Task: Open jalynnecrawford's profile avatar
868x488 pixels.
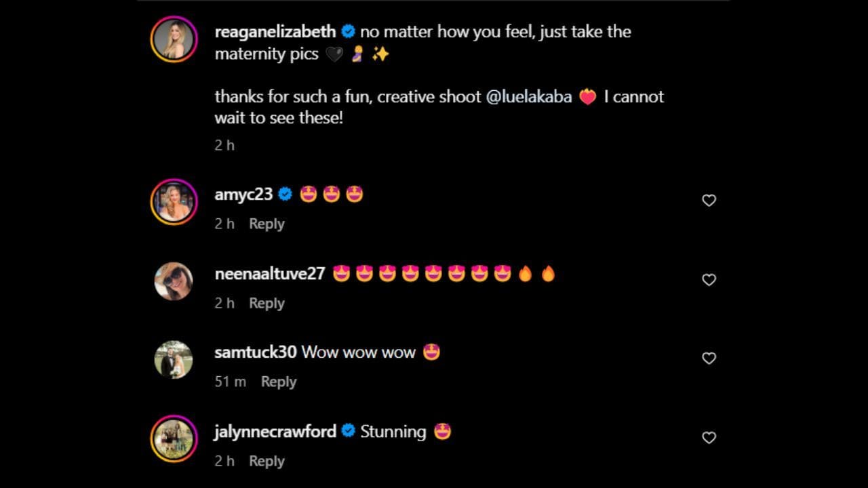Action: (x=174, y=439)
